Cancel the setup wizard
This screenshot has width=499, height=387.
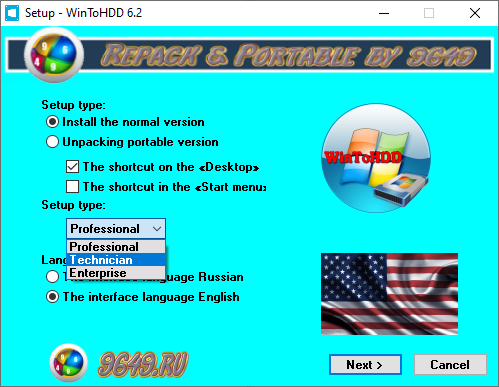point(450,364)
